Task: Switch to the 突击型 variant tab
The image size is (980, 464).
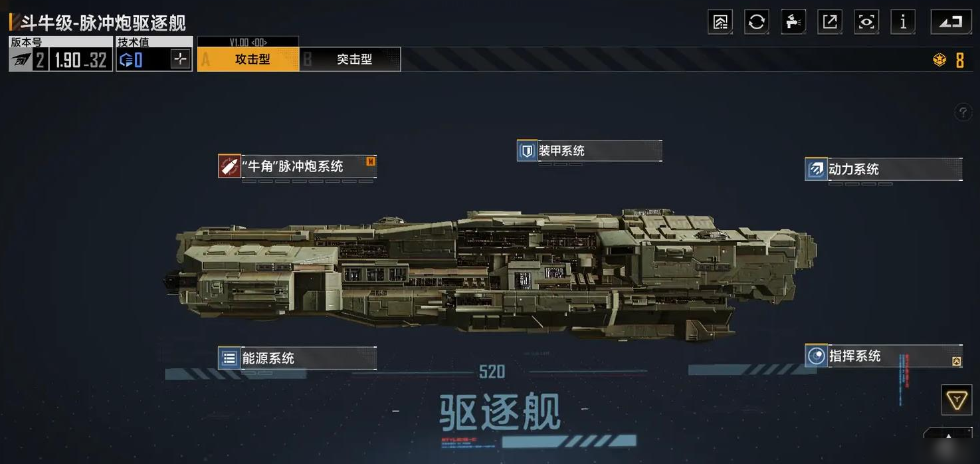Action: pyautogui.click(x=350, y=59)
